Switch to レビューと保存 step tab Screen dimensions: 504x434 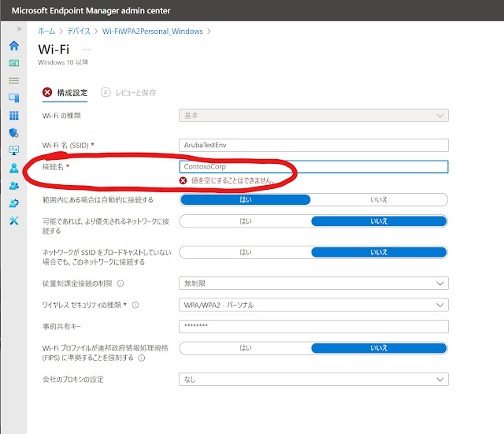(128, 93)
